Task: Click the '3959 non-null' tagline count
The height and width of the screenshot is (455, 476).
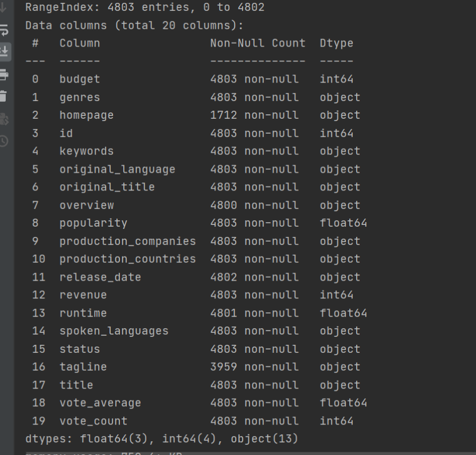Action: point(254,367)
